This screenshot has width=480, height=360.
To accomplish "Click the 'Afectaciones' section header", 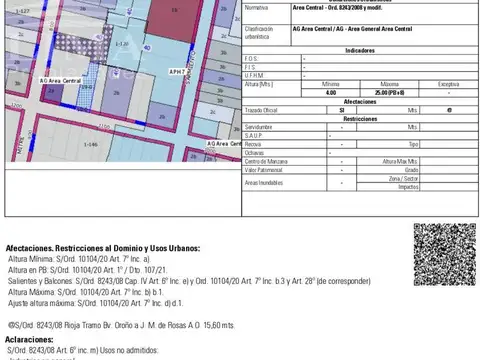I will click(x=360, y=102).
